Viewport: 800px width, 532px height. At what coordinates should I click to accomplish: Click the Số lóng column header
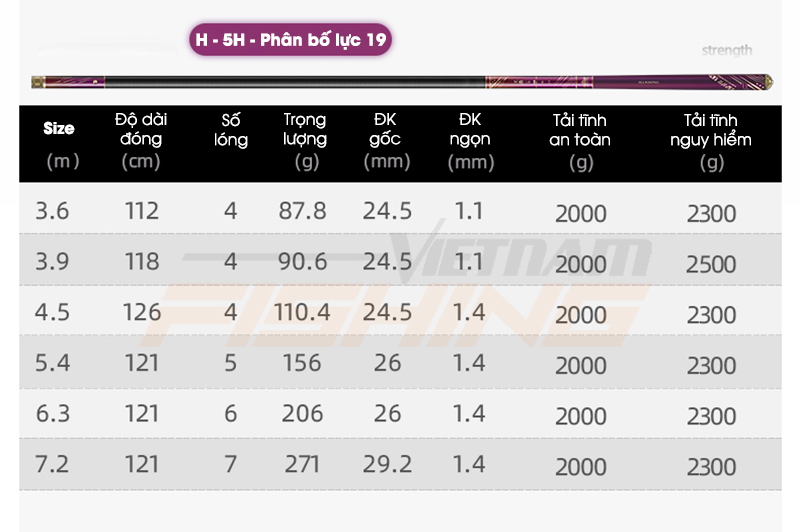coord(231,130)
